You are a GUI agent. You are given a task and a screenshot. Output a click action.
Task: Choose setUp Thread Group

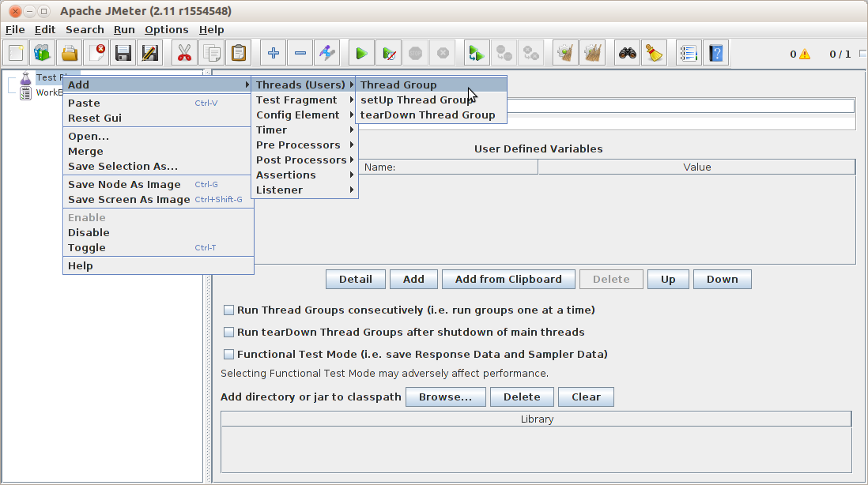click(432, 100)
